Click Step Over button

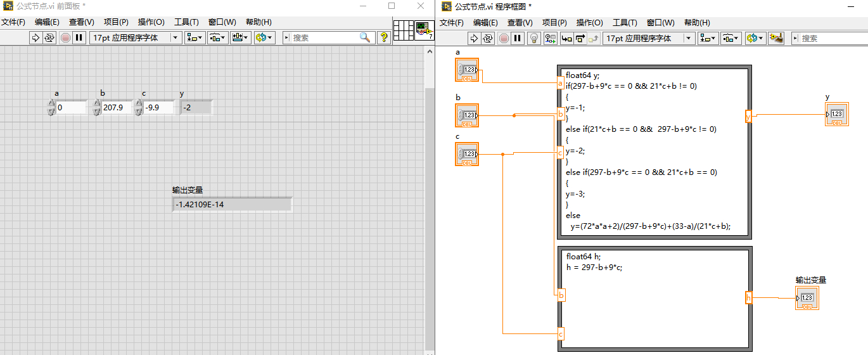580,39
